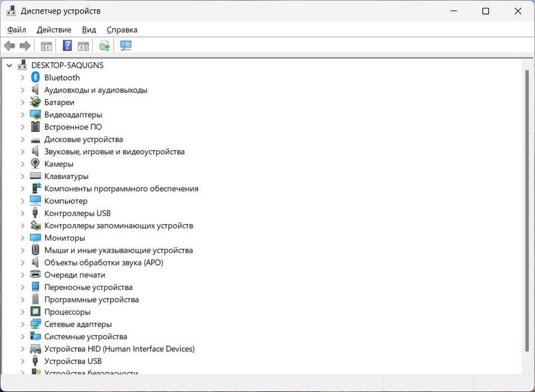535x392 pixels.
Task: Click the drive icon next to Дисковые устройства
Action: click(35, 140)
